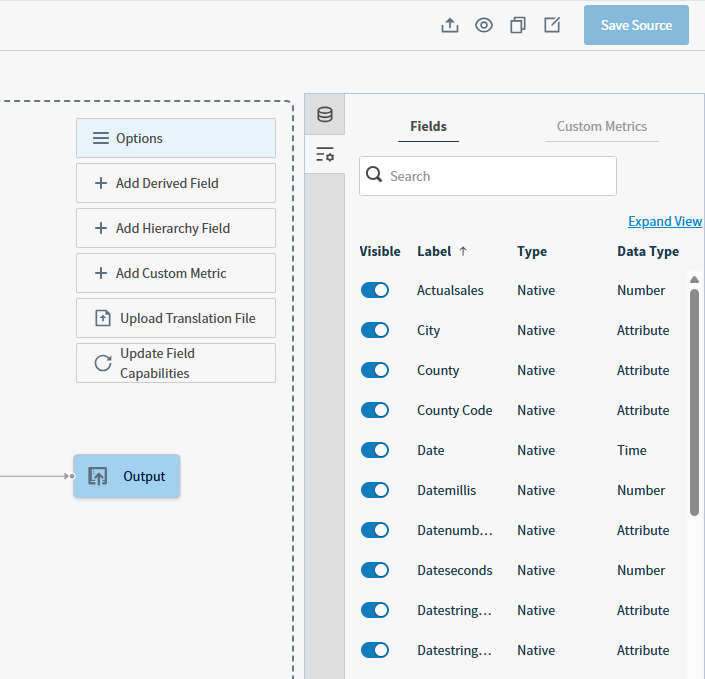Image resolution: width=705 pixels, height=679 pixels.
Task: Click the scrollbar up arrow
Action: (694, 280)
